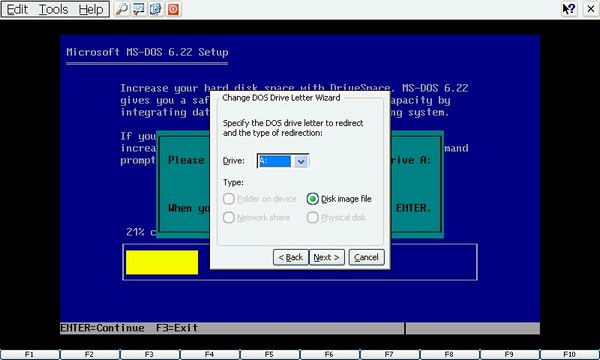The image size is (600, 360).
Task: Click the F6 function key button
Action: coord(329,355)
